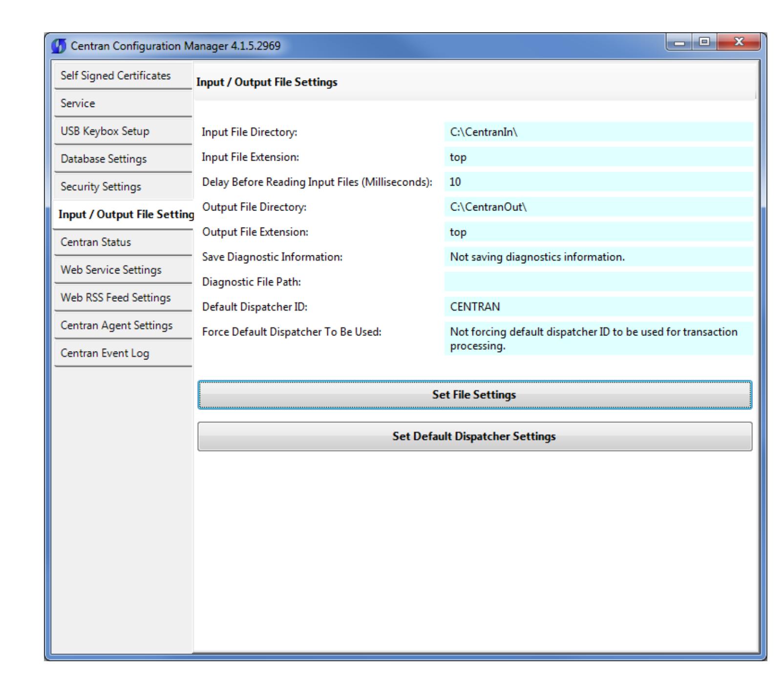Click 'Delay Before Reading Input Files' label
784x691 pixels.
point(318,182)
